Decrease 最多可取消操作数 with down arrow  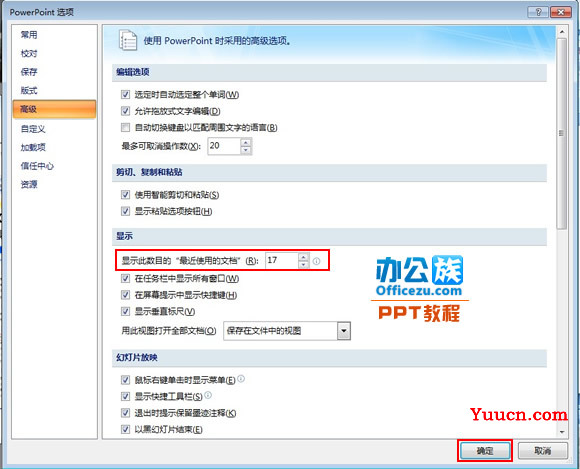pyautogui.click(x=246, y=150)
